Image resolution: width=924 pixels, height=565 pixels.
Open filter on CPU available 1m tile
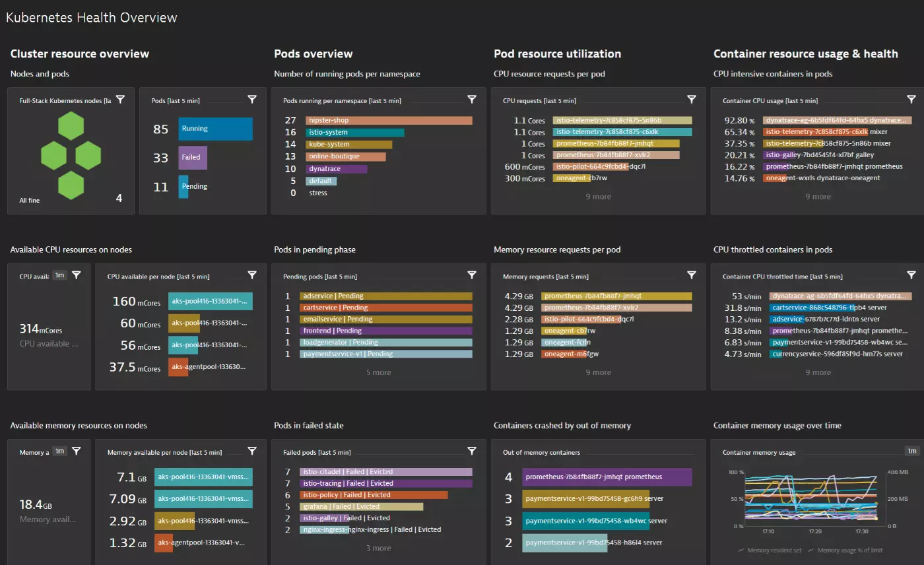pyautogui.click(x=77, y=275)
